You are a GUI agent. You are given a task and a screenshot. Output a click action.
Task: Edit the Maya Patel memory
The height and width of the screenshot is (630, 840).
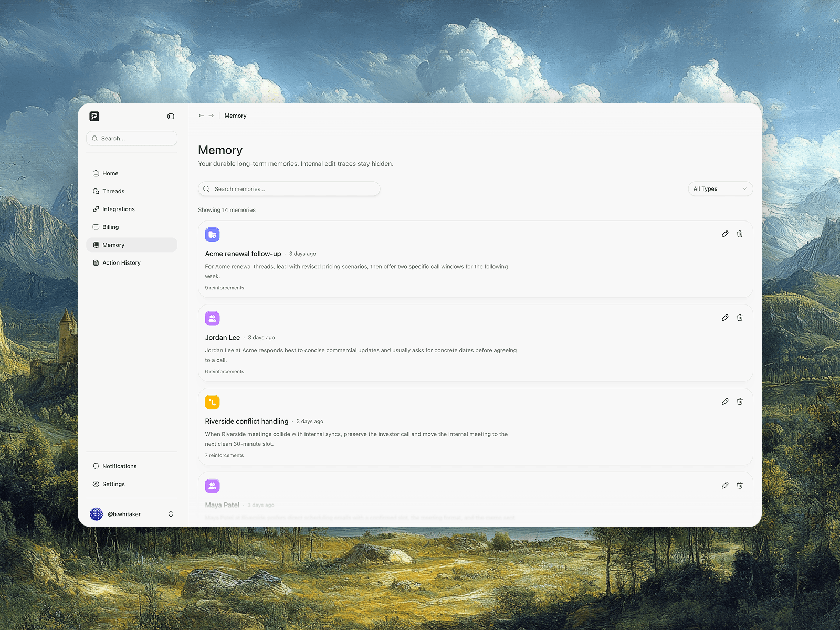coord(725,485)
